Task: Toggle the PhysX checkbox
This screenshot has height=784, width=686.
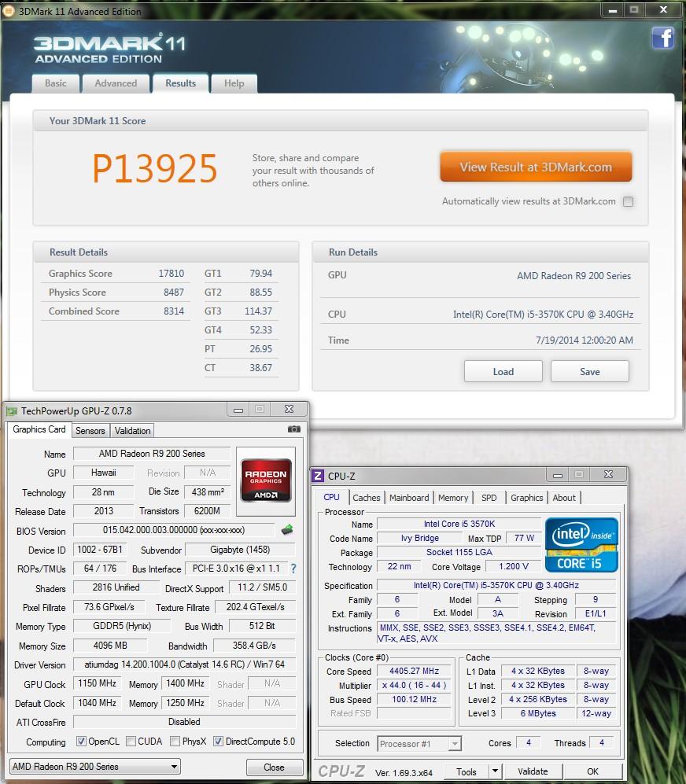Action: [x=175, y=741]
